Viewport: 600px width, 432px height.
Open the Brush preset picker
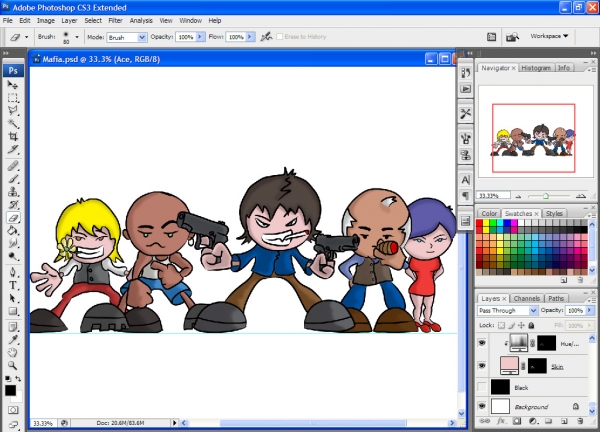[x=77, y=37]
